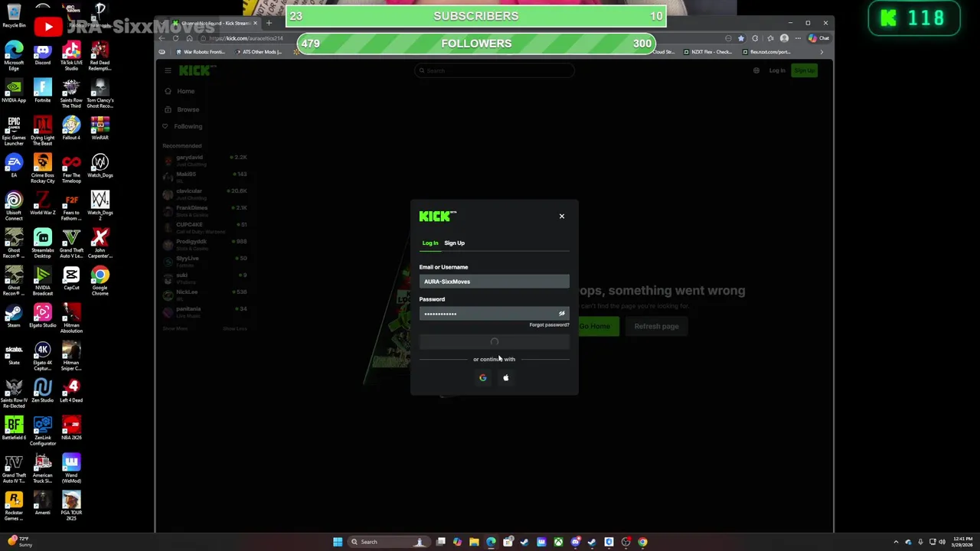The image size is (980, 551).
Task: Select FrankDimes recommended channel
Action: [205, 210]
